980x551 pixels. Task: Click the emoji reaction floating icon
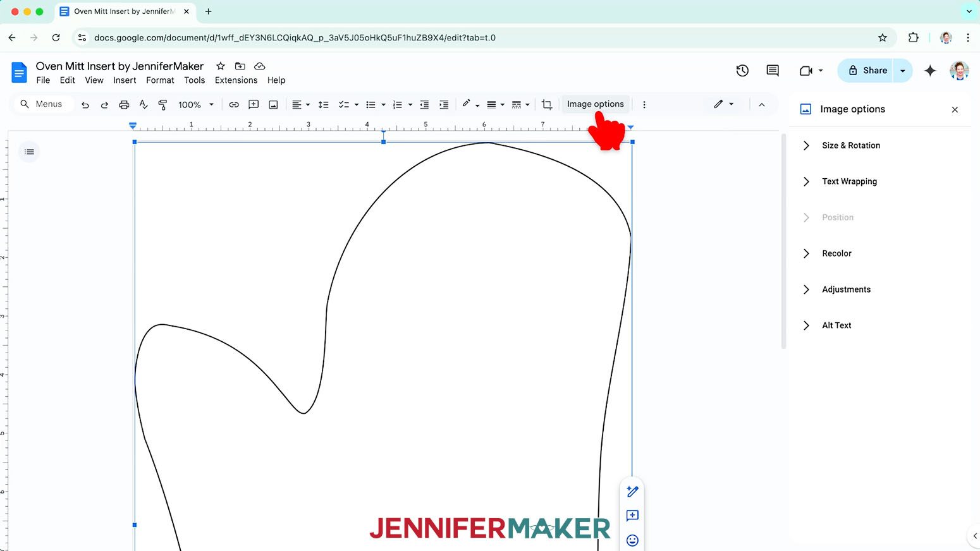632,540
